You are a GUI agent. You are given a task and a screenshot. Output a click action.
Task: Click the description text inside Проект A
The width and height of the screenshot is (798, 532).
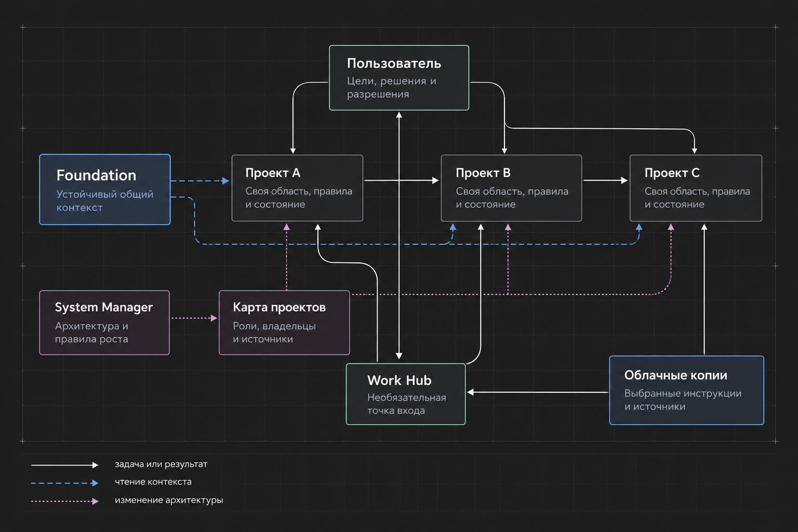click(x=299, y=198)
